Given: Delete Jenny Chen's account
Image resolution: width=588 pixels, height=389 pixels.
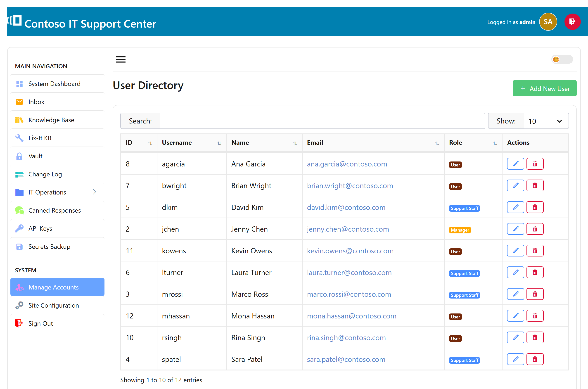Looking at the screenshot, I should [x=535, y=229].
